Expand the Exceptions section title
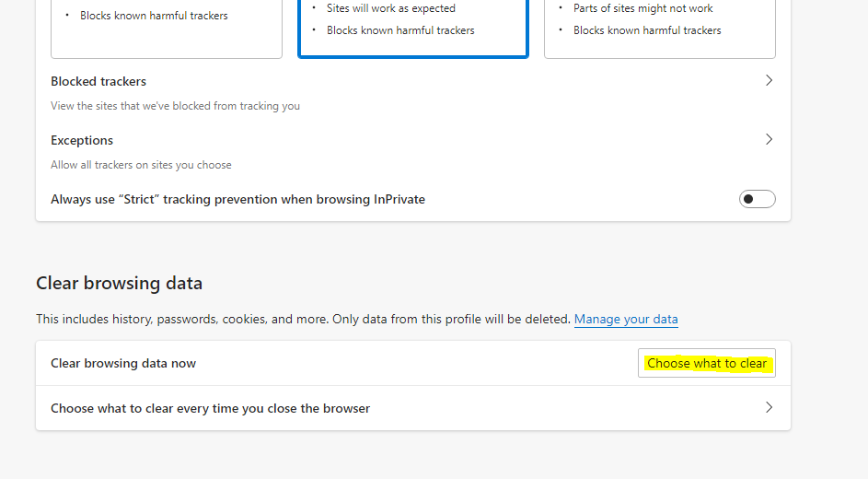Screen dimensions: 868x479 [82, 140]
